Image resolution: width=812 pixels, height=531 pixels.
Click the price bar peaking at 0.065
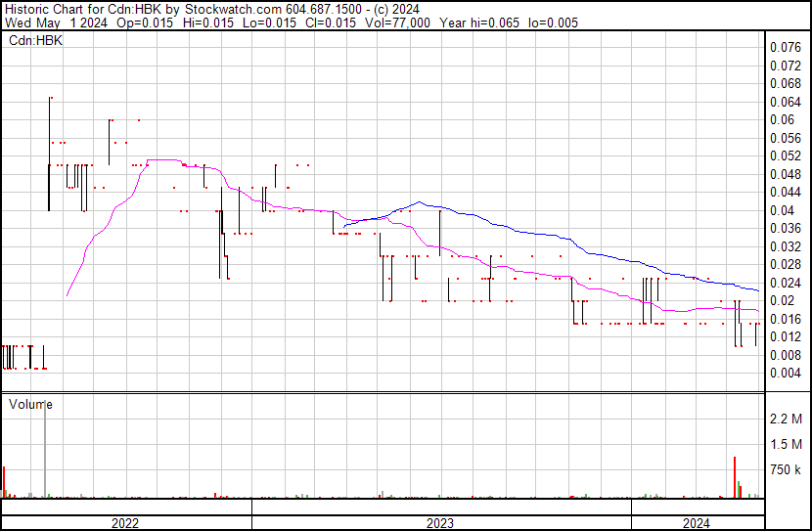(50, 154)
